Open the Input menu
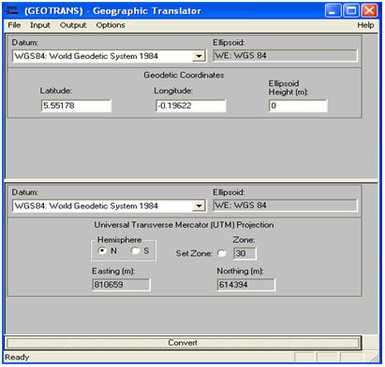The image size is (385, 367). click(x=40, y=25)
